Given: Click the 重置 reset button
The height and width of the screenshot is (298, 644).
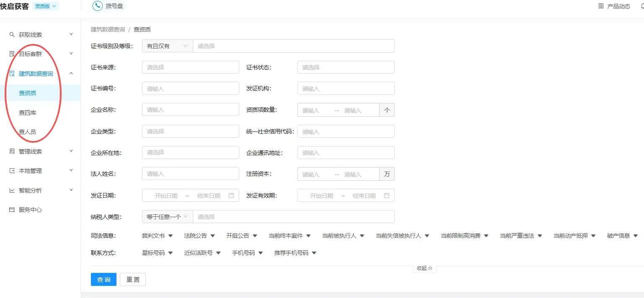Looking at the screenshot, I should click(133, 280).
